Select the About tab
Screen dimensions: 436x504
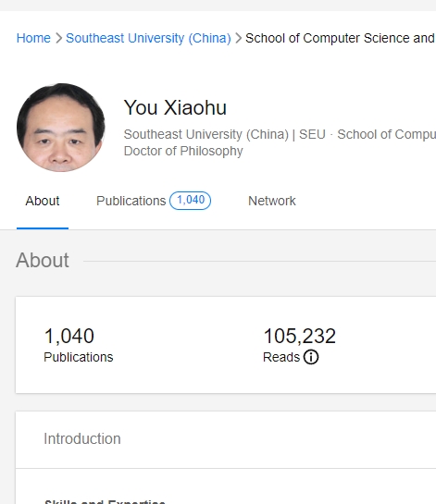click(x=43, y=201)
